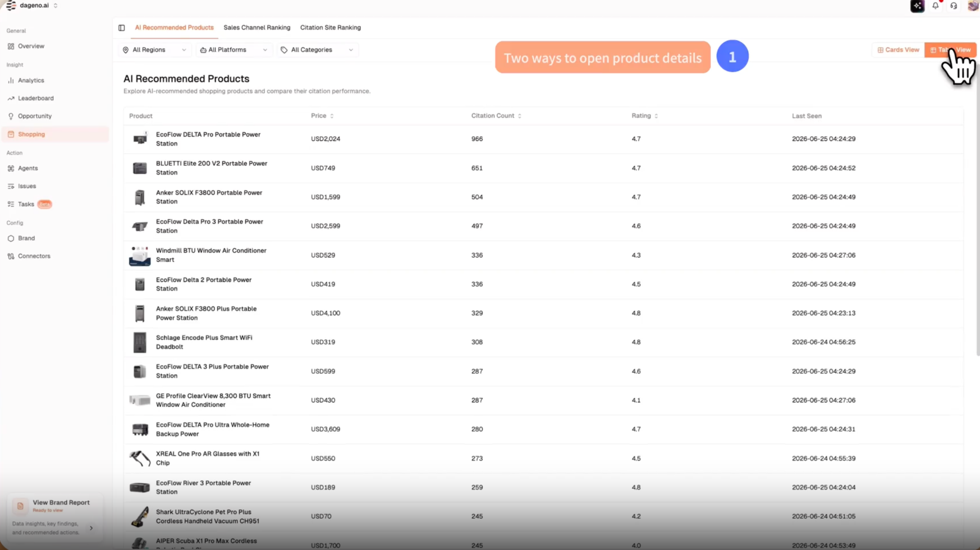Switch to Sales Channel Ranking tab
Image resolution: width=980 pixels, height=550 pixels.
(x=257, y=27)
